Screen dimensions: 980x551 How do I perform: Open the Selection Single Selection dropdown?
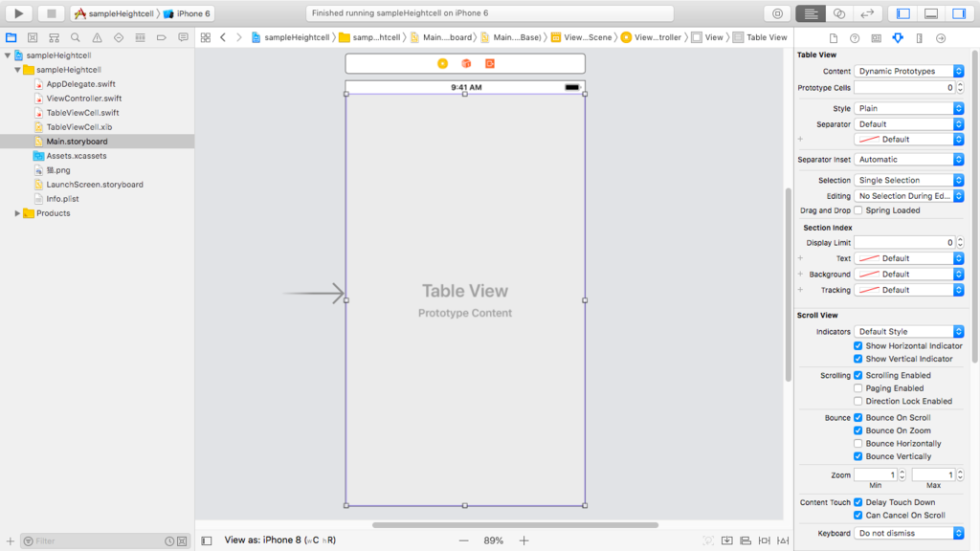pyautogui.click(x=909, y=180)
